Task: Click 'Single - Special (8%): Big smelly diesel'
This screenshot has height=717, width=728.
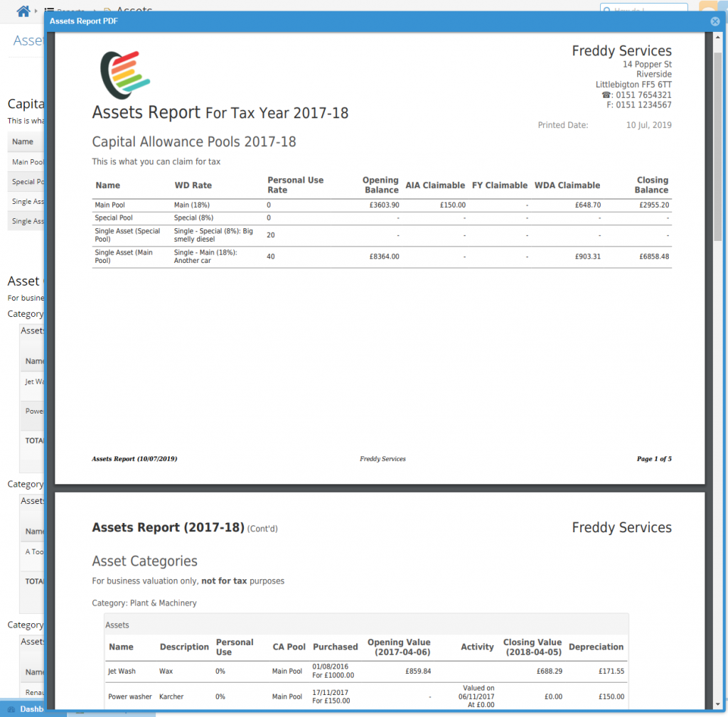Action: (213, 234)
